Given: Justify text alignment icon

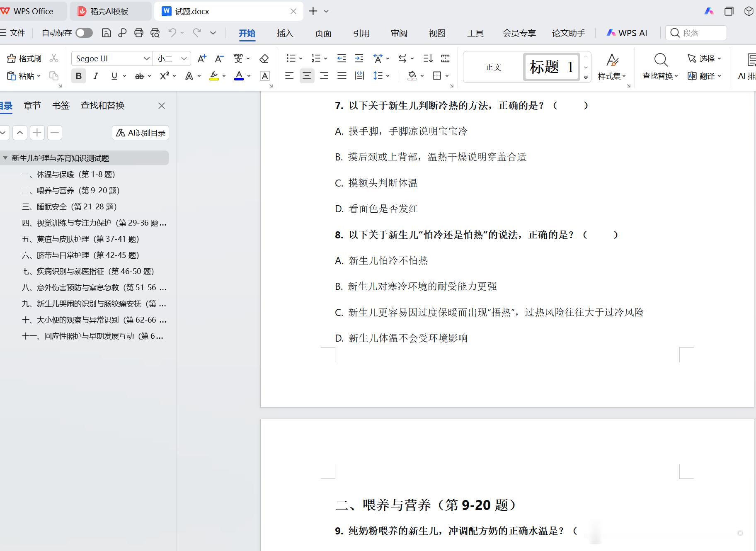Looking at the screenshot, I should coord(342,76).
